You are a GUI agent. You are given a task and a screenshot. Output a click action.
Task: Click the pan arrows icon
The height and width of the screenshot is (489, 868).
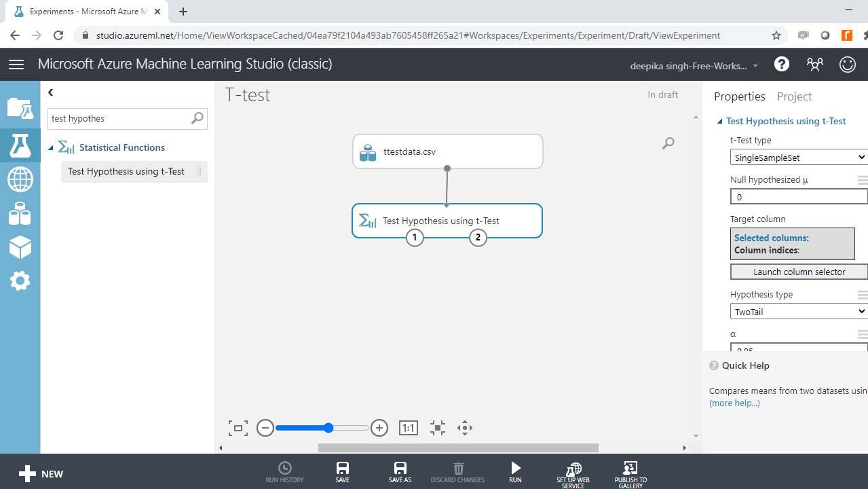465,428
